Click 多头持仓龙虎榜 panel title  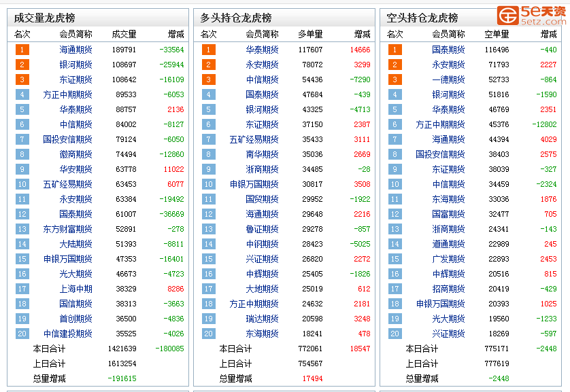[x=236, y=18]
